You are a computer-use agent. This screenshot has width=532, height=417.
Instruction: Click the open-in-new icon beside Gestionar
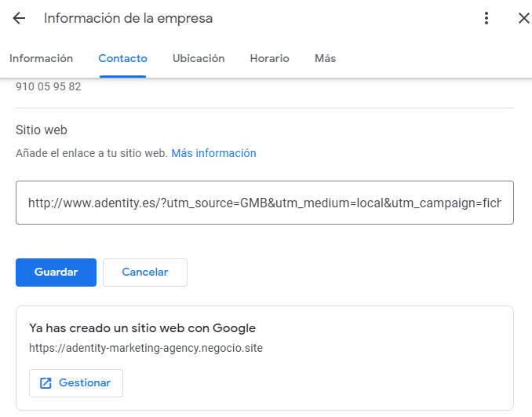point(46,383)
